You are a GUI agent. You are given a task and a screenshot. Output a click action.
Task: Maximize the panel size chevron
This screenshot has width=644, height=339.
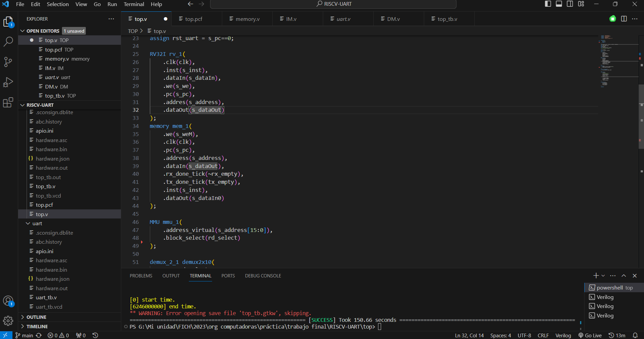point(624,276)
